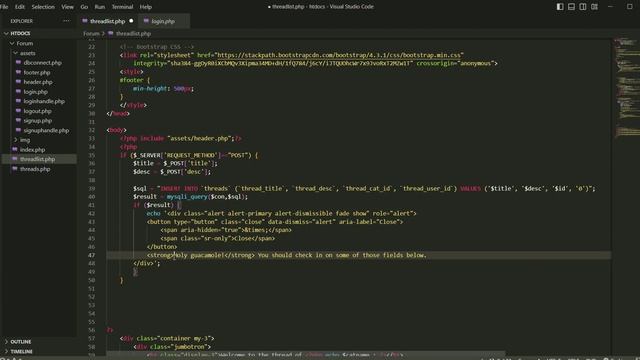The width and height of the screenshot is (640, 360).
Task: Open the File menu
Action: pos(4,7)
